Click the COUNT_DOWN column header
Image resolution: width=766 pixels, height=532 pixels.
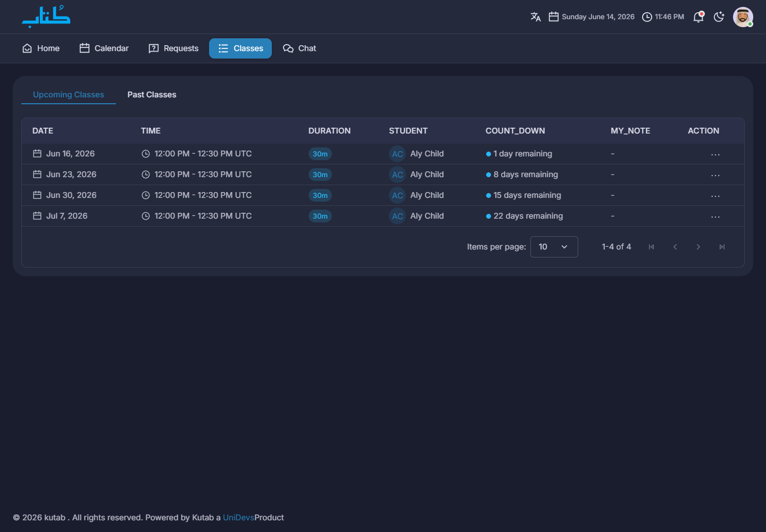(x=515, y=131)
